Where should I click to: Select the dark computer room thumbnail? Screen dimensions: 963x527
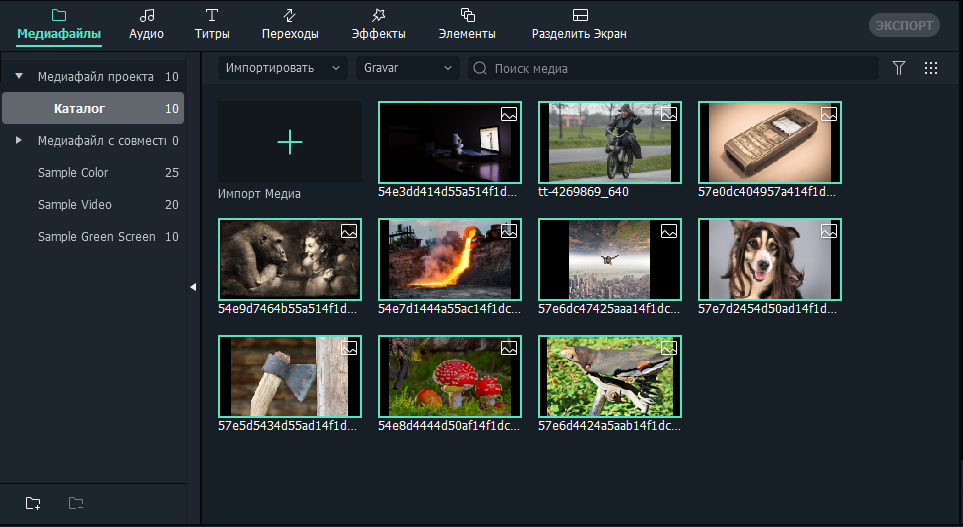tap(450, 142)
